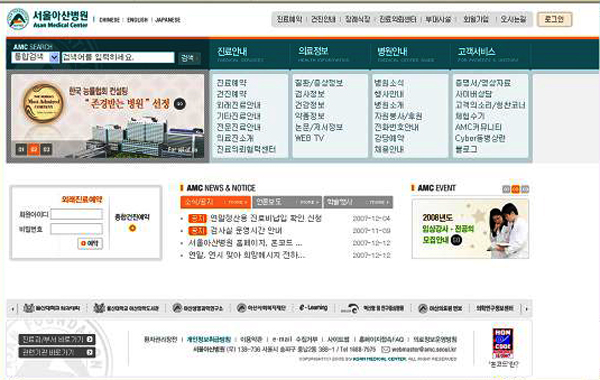Viewport: 600px width, 380px height.
Task: Open the 의료정보 main menu
Action: click(313, 51)
